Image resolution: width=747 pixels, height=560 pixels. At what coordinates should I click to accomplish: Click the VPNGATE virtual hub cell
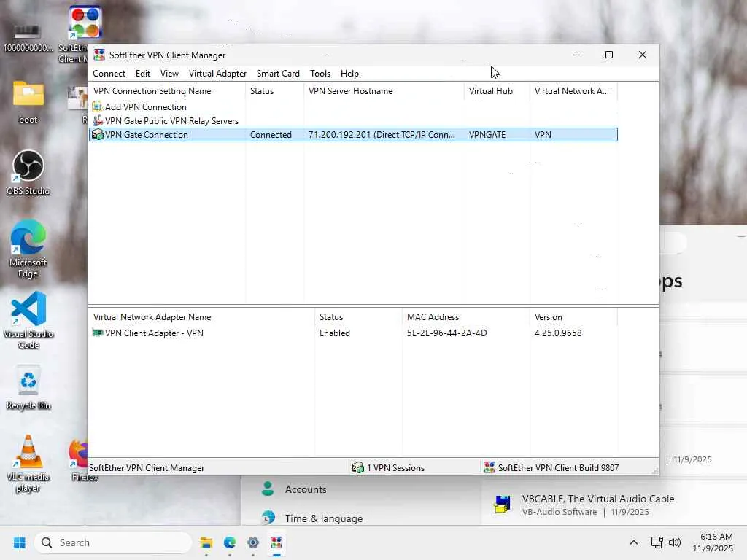487,135
